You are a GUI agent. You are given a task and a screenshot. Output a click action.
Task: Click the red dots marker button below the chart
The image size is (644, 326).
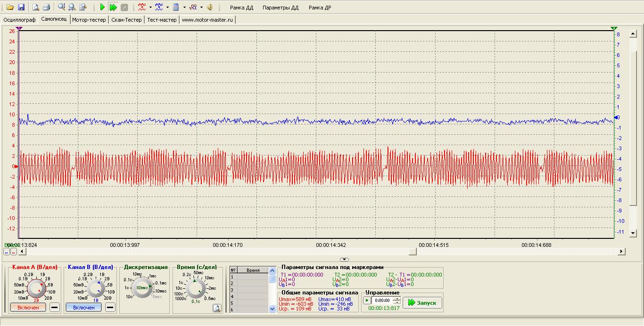click(13, 252)
